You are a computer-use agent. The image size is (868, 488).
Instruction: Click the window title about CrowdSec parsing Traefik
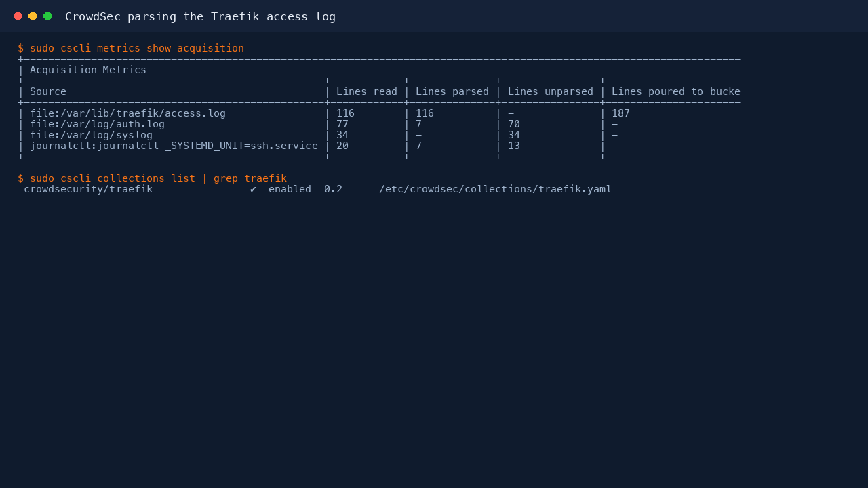200,16
